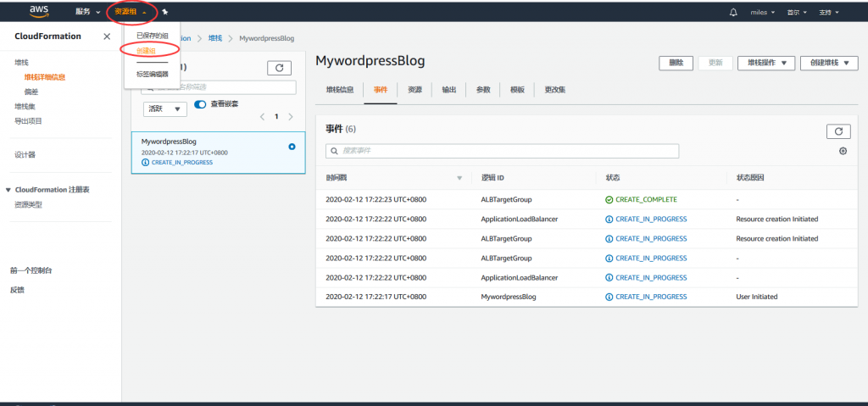Switch to the Change sets tab

[554, 90]
